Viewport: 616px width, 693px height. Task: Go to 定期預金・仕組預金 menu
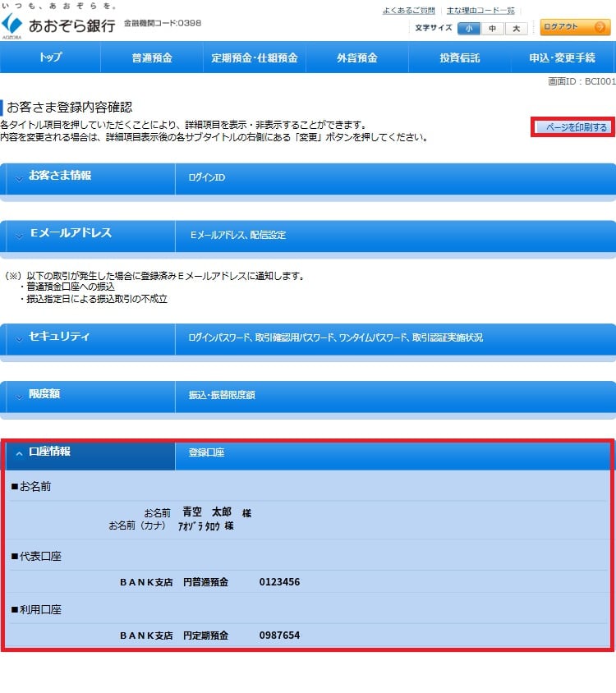click(x=254, y=57)
